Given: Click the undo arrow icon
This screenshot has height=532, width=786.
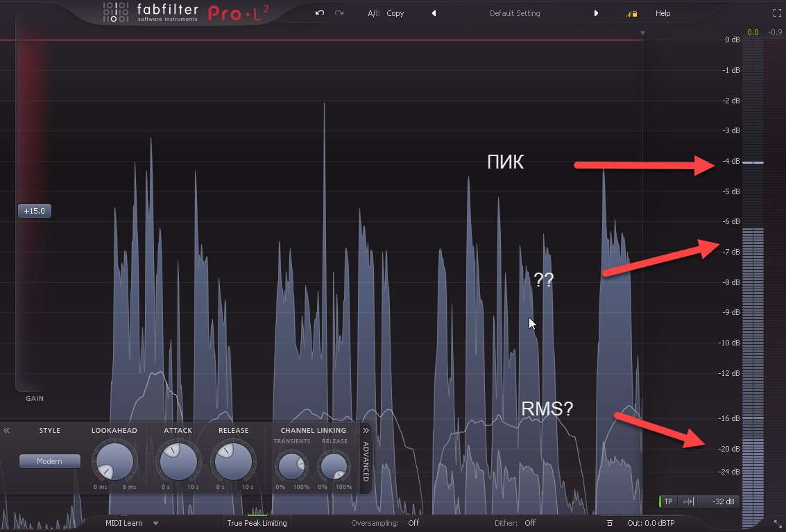Looking at the screenshot, I should tap(320, 13).
